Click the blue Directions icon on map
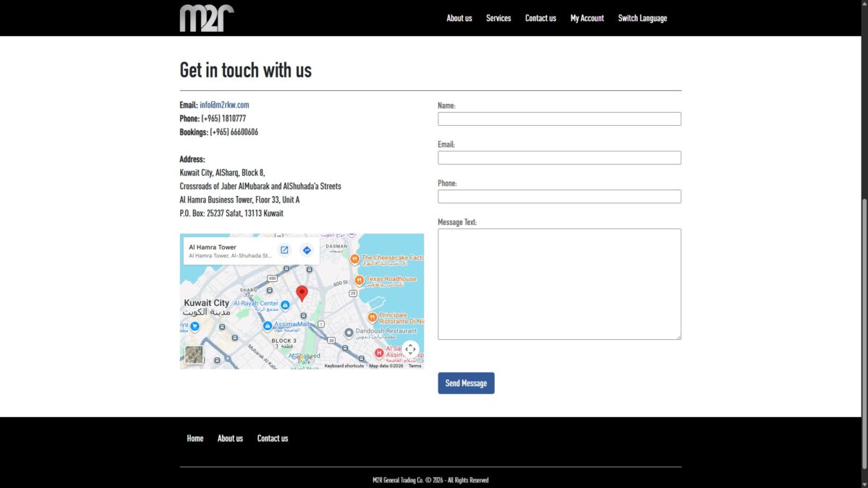Screen dimensions: 868x488 point(307,250)
